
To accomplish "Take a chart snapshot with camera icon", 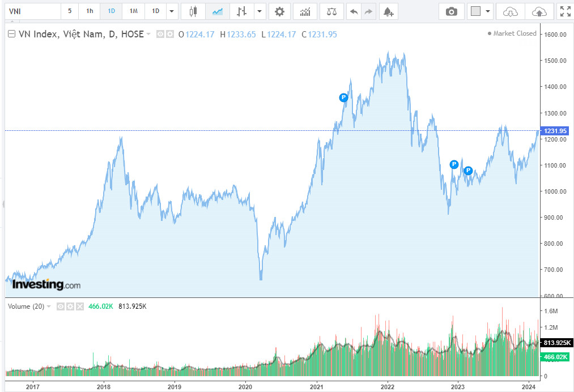I will [x=452, y=11].
